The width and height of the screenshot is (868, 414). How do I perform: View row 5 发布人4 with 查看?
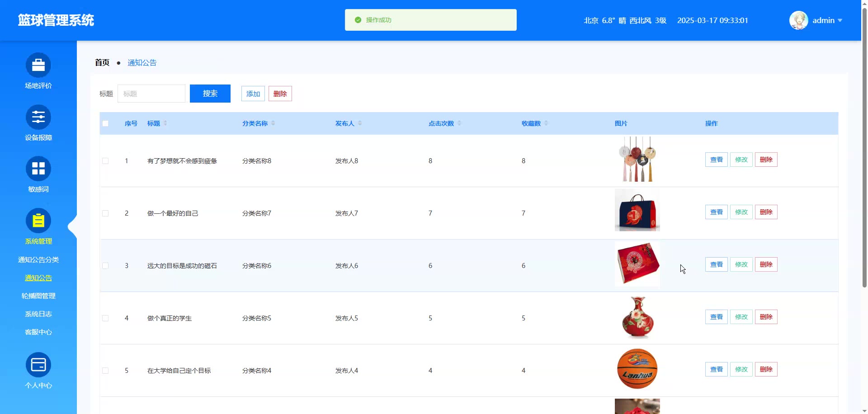point(717,369)
